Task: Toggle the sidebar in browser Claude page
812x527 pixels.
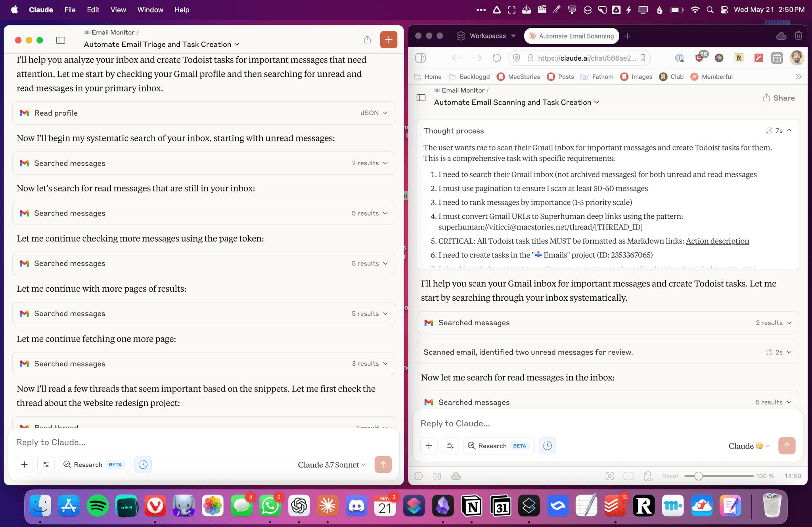Action: pyautogui.click(x=421, y=97)
